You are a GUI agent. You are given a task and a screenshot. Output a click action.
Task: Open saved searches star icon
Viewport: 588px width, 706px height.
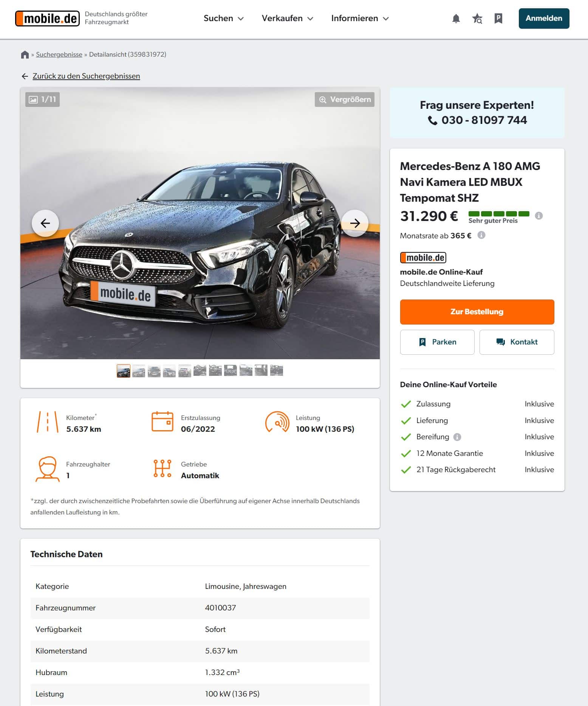point(477,19)
